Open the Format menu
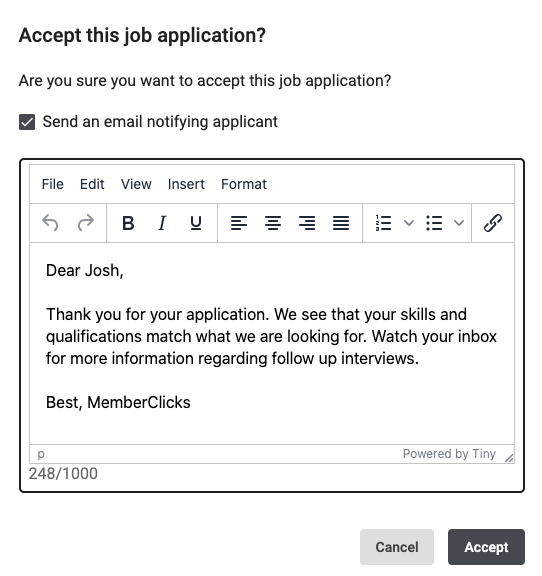This screenshot has width=542, height=576. [x=244, y=184]
